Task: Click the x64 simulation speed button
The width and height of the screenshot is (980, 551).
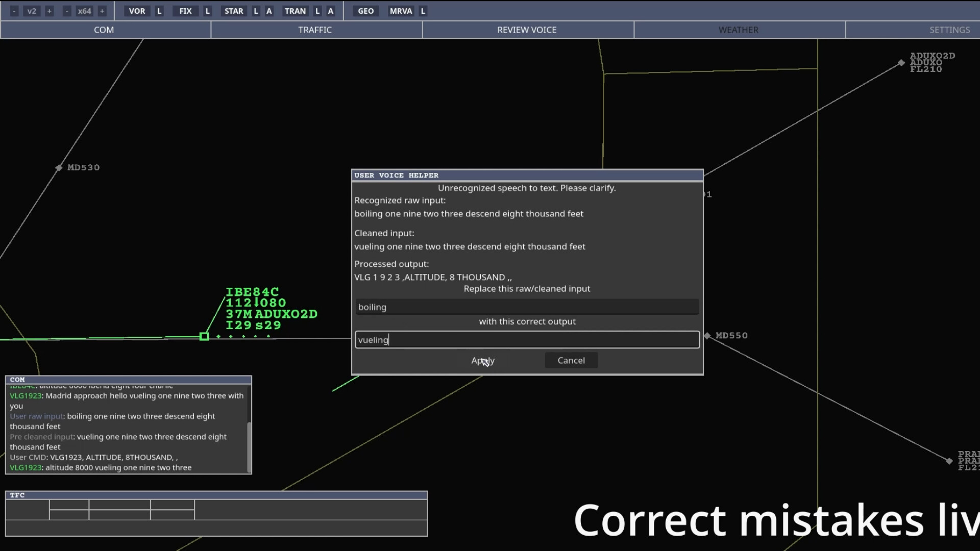Action: [x=84, y=11]
